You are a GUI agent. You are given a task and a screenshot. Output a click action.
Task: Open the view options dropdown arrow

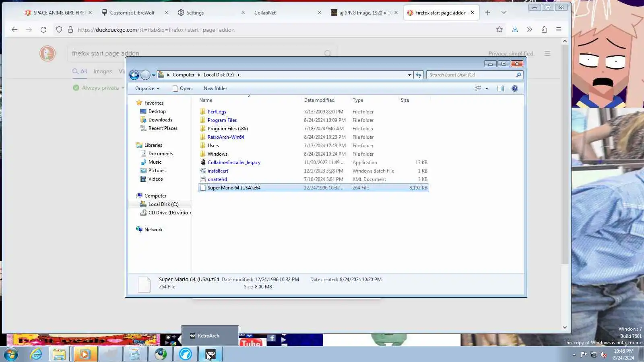[x=487, y=88]
